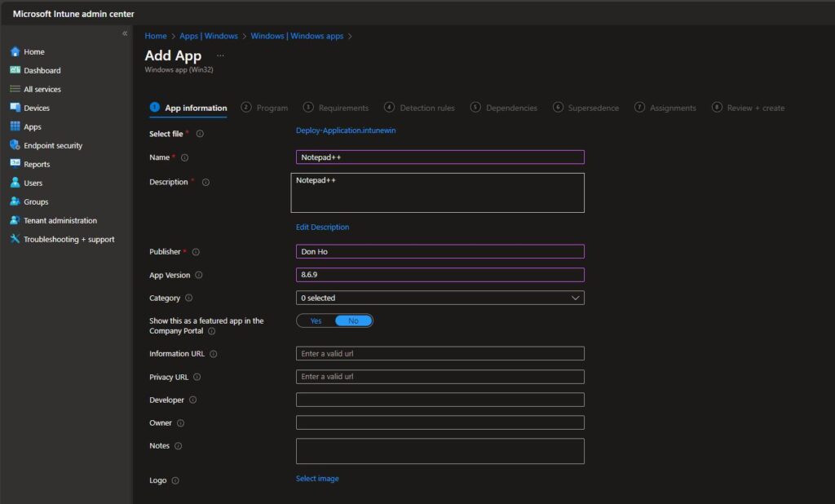Open Reports in the sidebar
This screenshot has height=504, width=835.
[x=30, y=164]
